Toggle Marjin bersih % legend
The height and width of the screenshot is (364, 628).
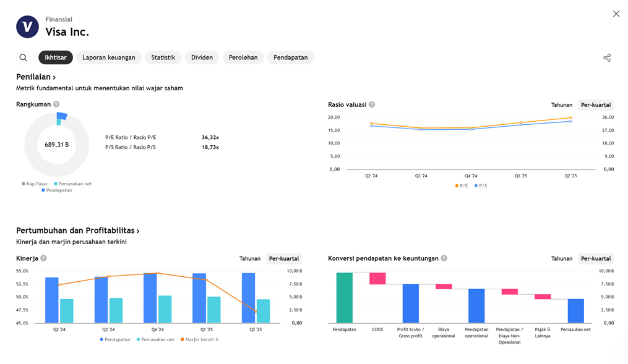pyautogui.click(x=199, y=340)
